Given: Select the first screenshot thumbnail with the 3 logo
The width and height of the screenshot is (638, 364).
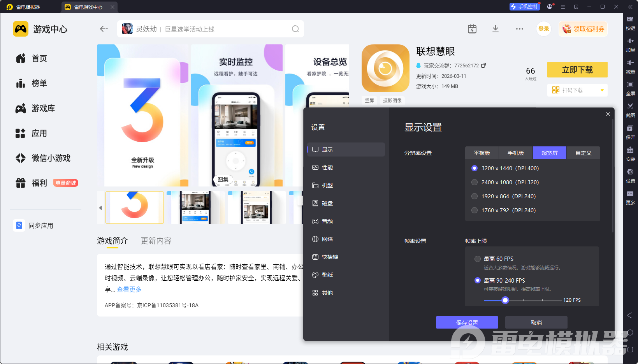Looking at the screenshot, I should click(x=135, y=207).
